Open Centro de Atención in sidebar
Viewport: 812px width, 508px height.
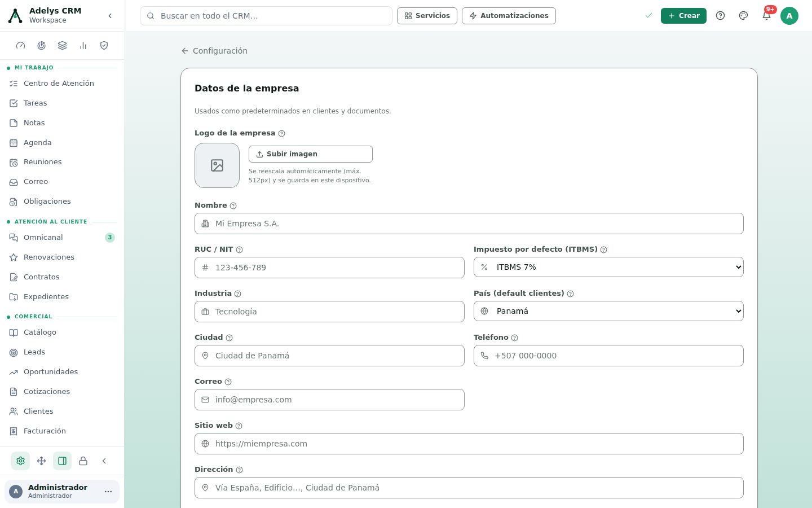point(62,84)
